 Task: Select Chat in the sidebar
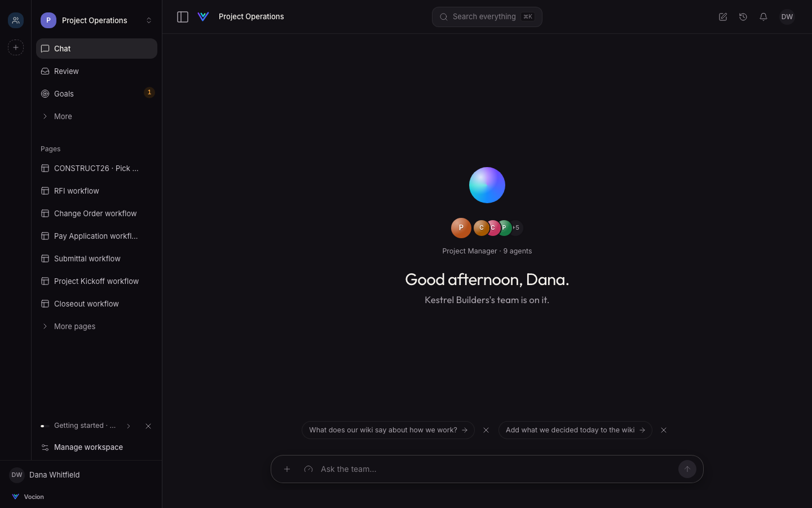coord(96,49)
